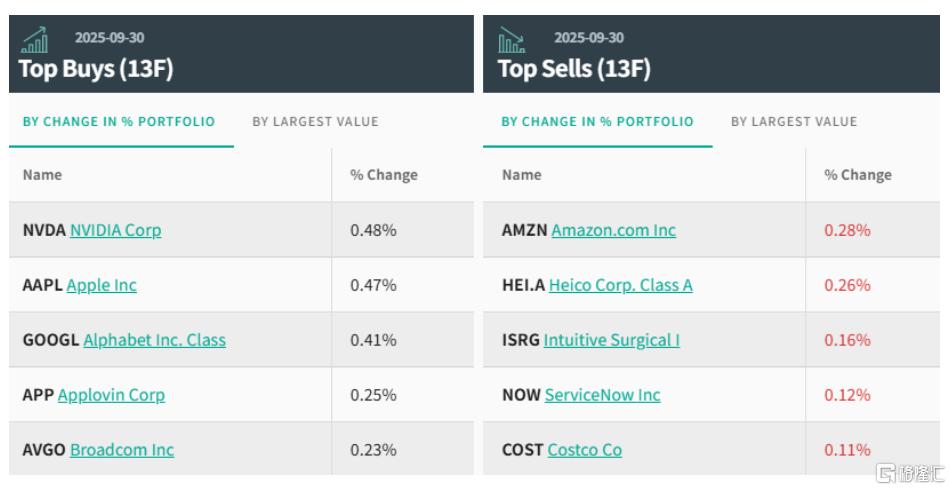
Task: Click the Top Sells falling chart icon
Action: 511,40
